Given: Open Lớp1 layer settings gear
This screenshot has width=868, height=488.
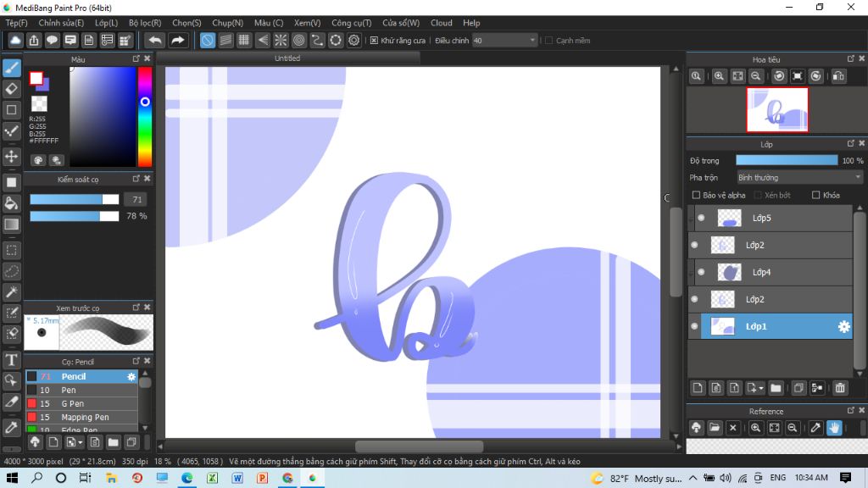Looking at the screenshot, I should (843, 326).
